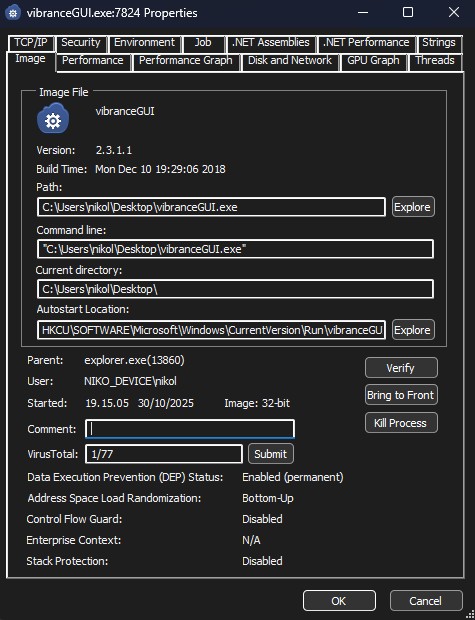Click the Control Flow Guard Disabled value
Viewport: 475px width, 620px height.
point(262,519)
